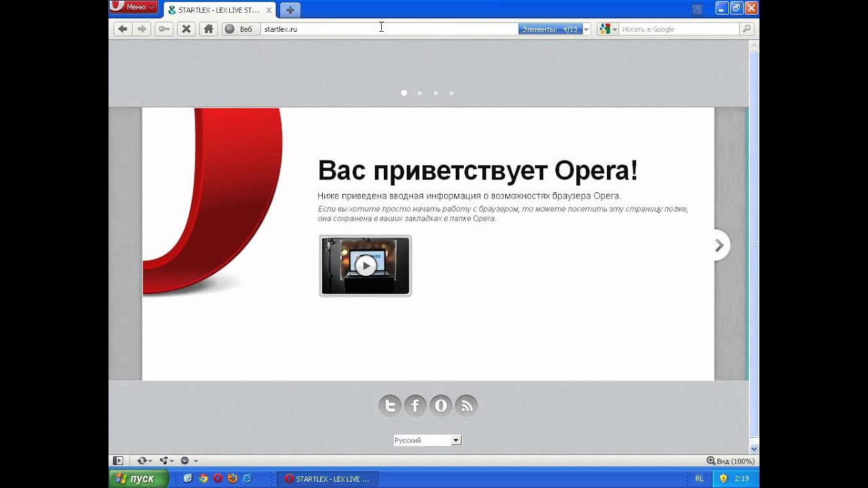This screenshot has width=868, height=488.
Task: Select the third slide indicator dot
Action: pyautogui.click(x=435, y=93)
